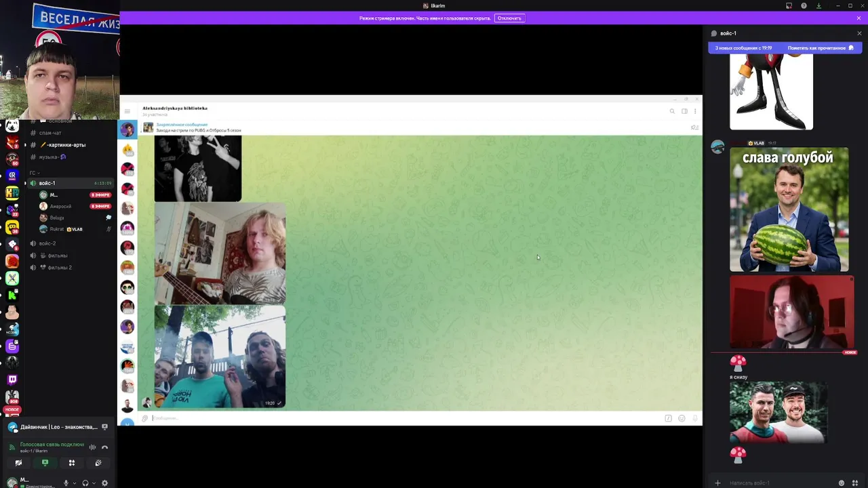Open Telegram hamburger menu icon
The image size is (868, 488).
(x=127, y=111)
